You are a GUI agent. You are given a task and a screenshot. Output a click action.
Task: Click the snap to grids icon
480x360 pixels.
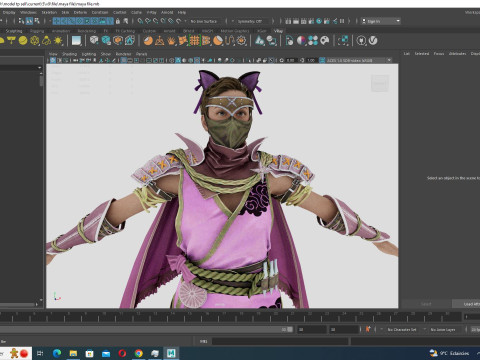(140, 21)
